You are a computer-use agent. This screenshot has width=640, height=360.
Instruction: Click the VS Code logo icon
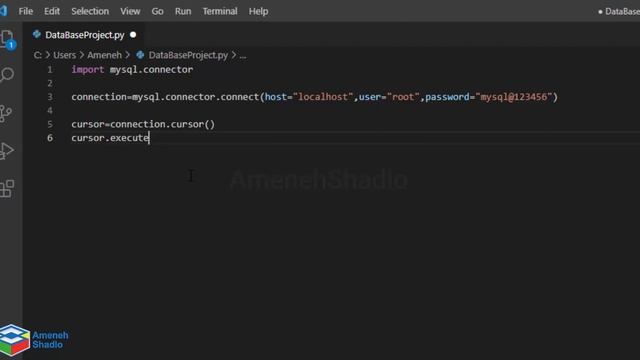[x=4, y=11]
